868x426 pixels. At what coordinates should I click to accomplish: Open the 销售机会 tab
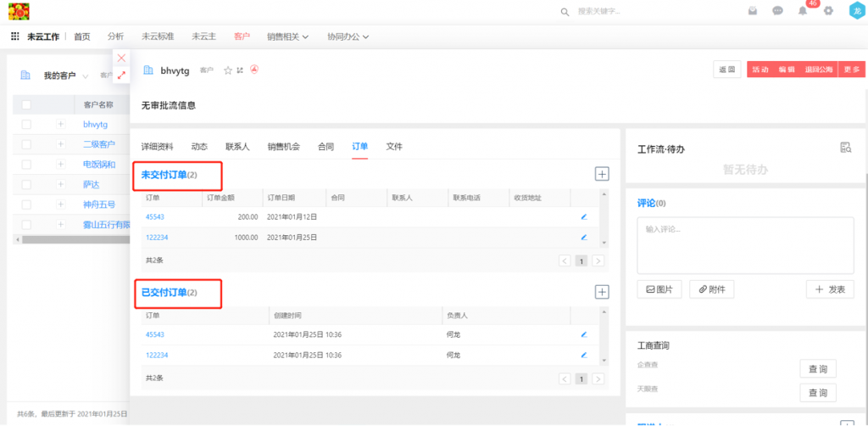point(283,146)
